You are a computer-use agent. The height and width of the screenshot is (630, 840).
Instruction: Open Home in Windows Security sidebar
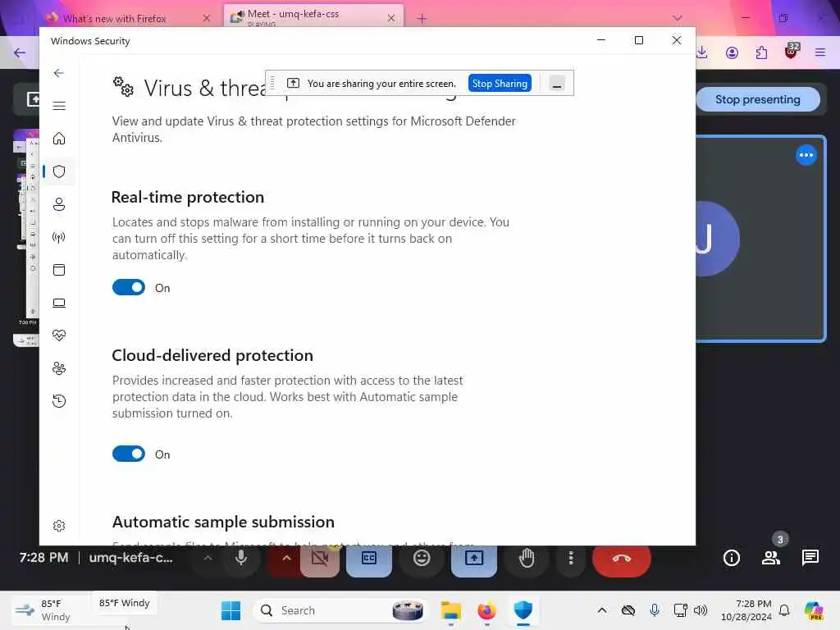pos(59,139)
